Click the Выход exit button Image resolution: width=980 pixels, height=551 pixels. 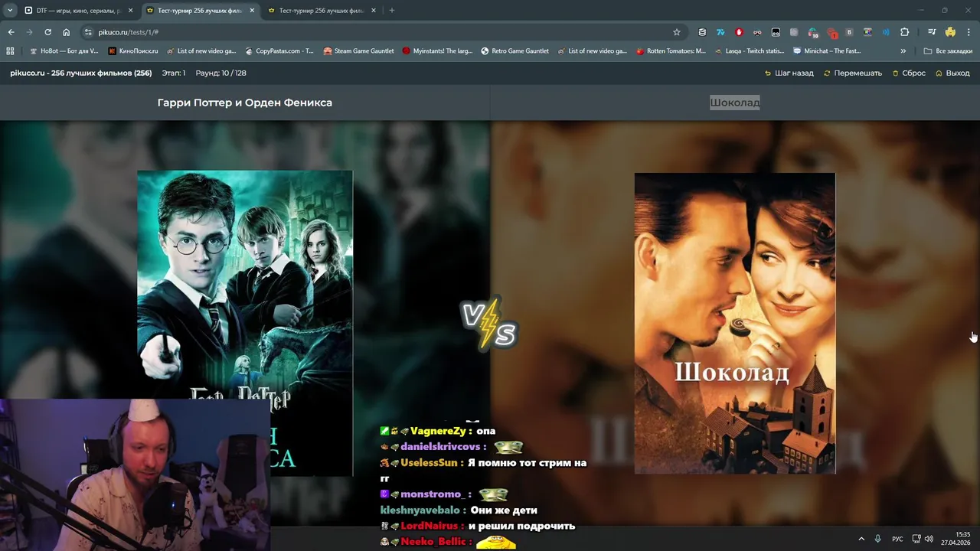pyautogui.click(x=952, y=73)
